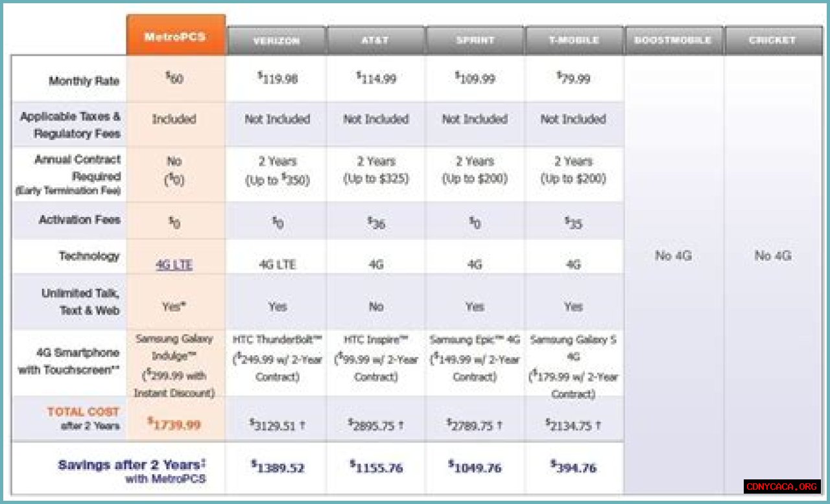The image size is (830, 504).
Task: Select the Activation Fees row label
Action: click(79, 220)
